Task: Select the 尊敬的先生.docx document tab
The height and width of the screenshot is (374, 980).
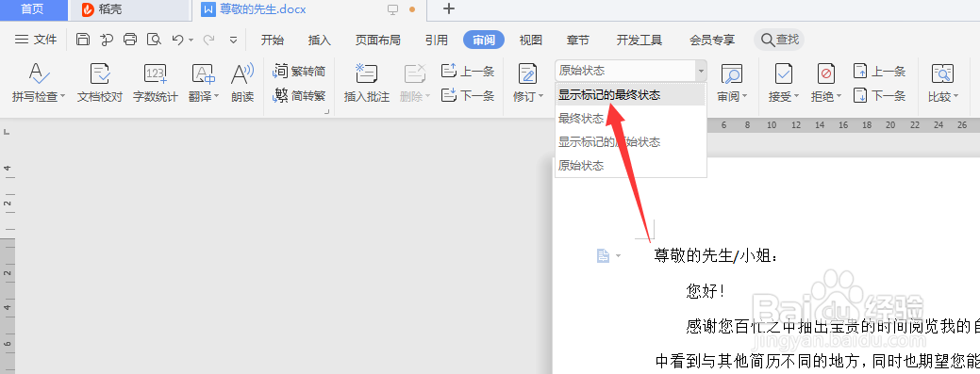Action: pos(262,9)
